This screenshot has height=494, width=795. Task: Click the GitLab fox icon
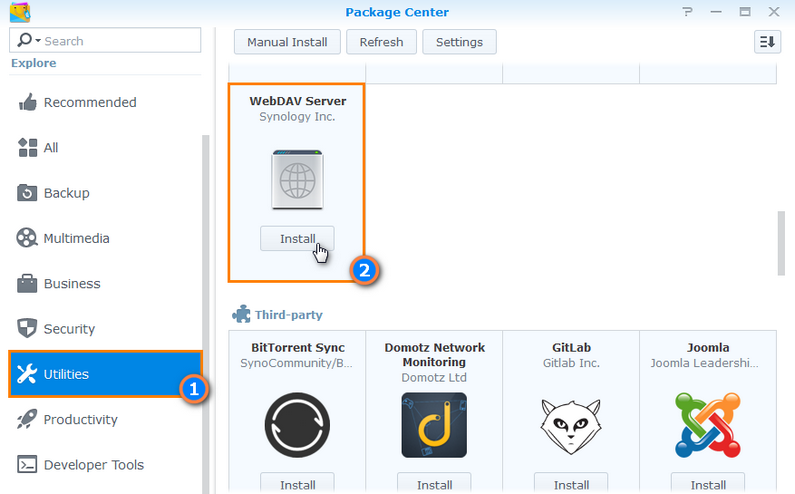pyautogui.click(x=571, y=427)
